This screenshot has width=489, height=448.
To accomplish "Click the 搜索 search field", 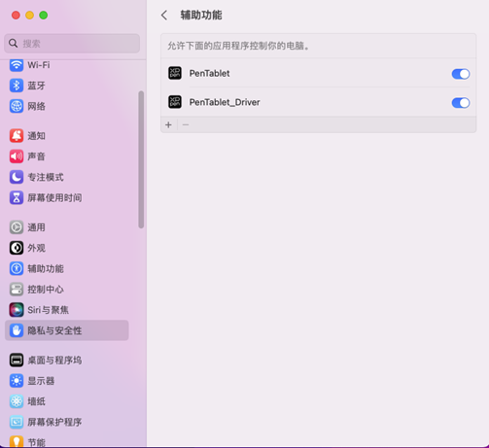I will click(72, 44).
